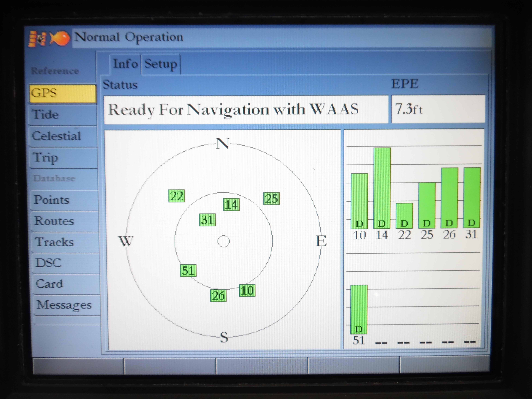Viewport: 532px width, 399px height.
Task: Click the middle empty soft key button
Action: coord(262,366)
